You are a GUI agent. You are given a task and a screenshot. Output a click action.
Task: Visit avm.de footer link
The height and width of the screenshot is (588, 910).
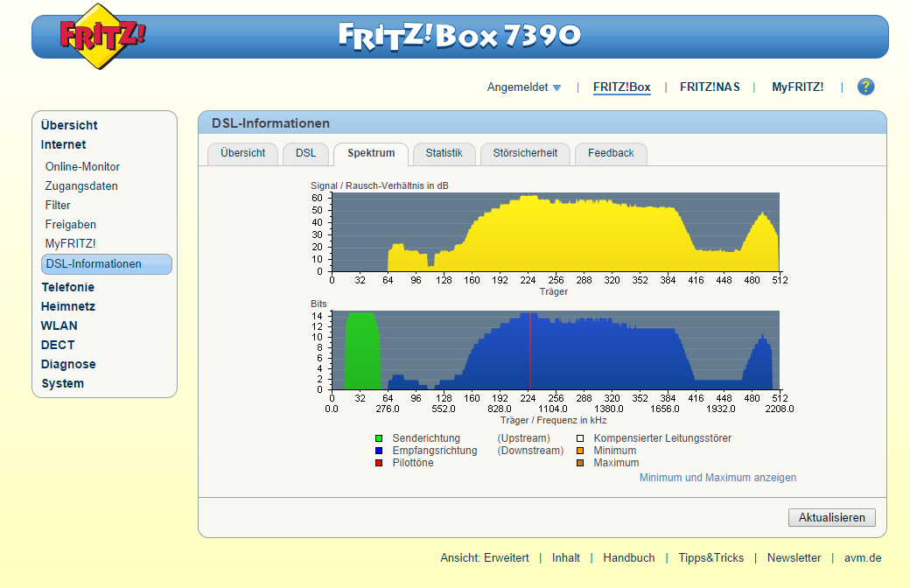tap(863, 558)
